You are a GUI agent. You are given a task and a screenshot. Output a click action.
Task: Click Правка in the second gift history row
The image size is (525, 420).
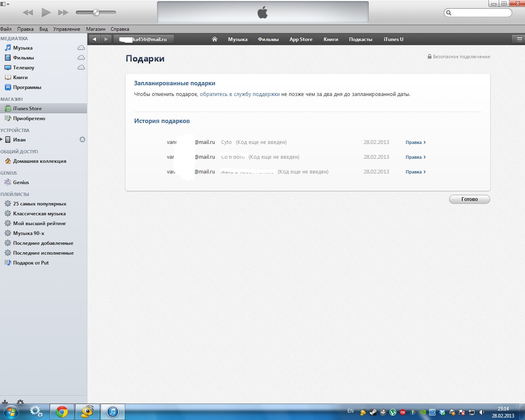(415, 157)
